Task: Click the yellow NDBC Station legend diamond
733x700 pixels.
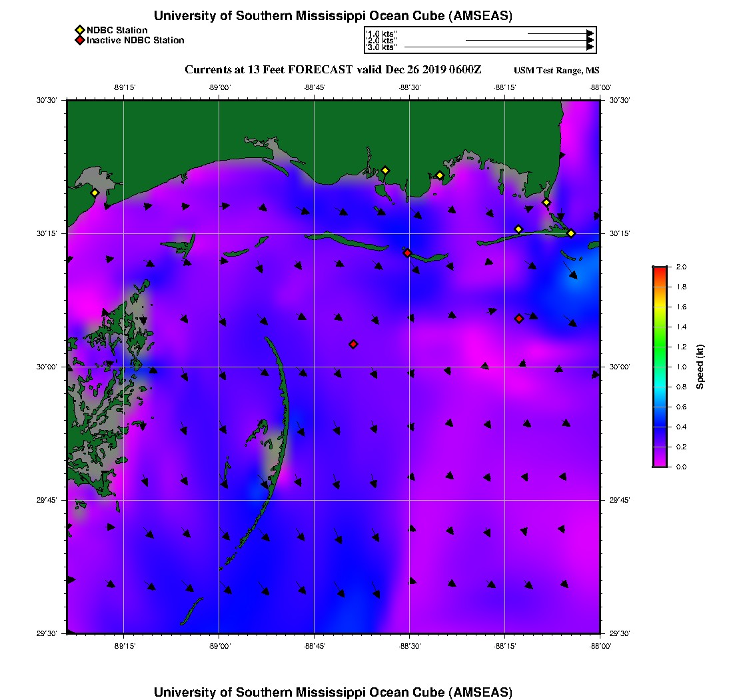Action: click(x=79, y=30)
